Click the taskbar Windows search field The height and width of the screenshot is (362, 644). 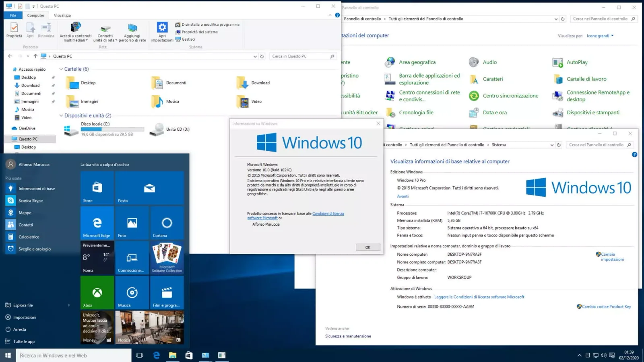coord(72,355)
